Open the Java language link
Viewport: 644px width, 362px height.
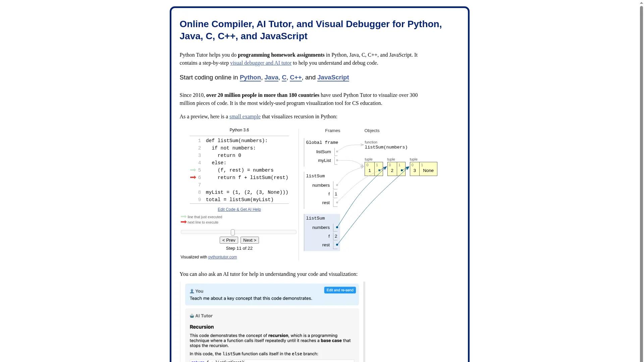271,77
